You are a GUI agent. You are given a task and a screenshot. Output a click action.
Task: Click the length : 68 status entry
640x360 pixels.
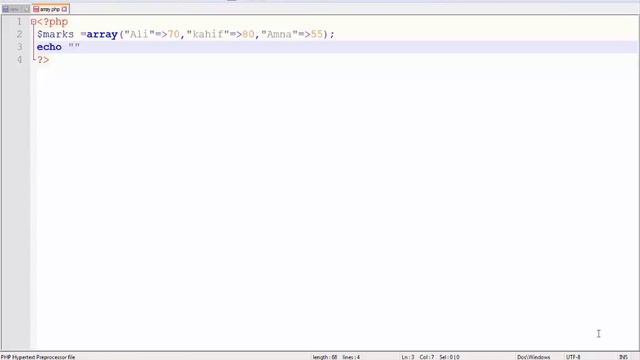pyautogui.click(x=325, y=357)
